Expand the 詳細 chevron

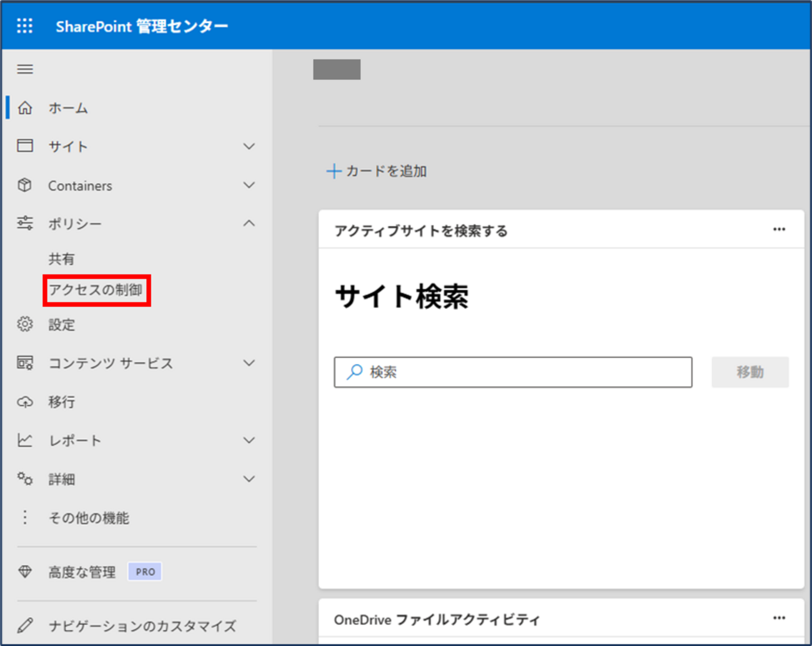pyautogui.click(x=249, y=479)
